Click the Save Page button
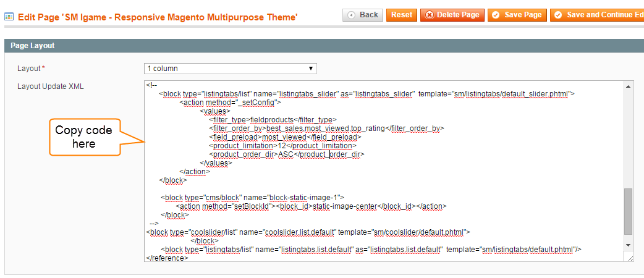The width and height of the screenshot is (644, 278). [x=517, y=15]
